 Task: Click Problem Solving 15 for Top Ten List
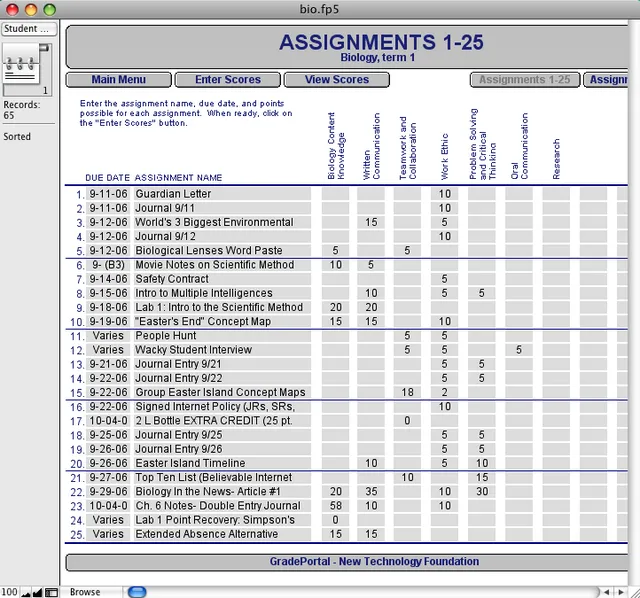tap(482, 478)
